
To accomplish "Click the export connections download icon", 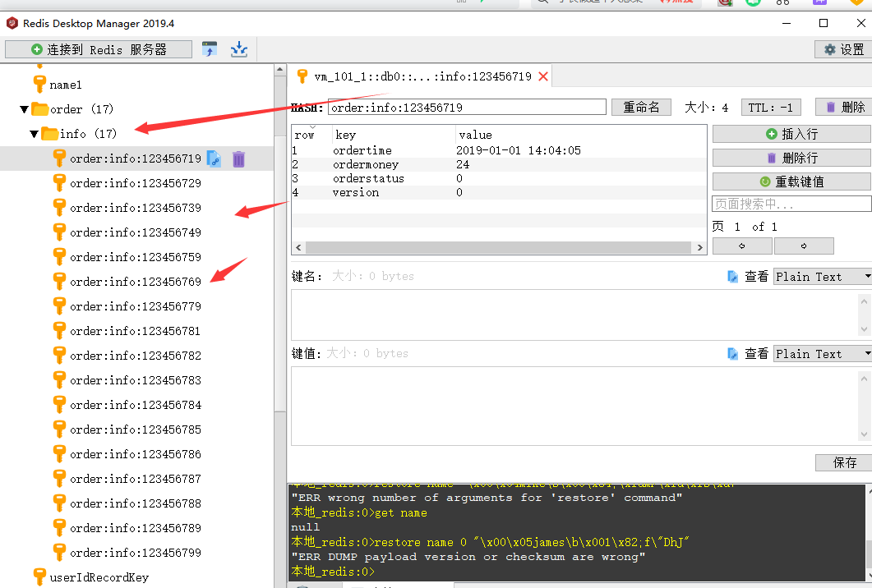I will (x=239, y=49).
